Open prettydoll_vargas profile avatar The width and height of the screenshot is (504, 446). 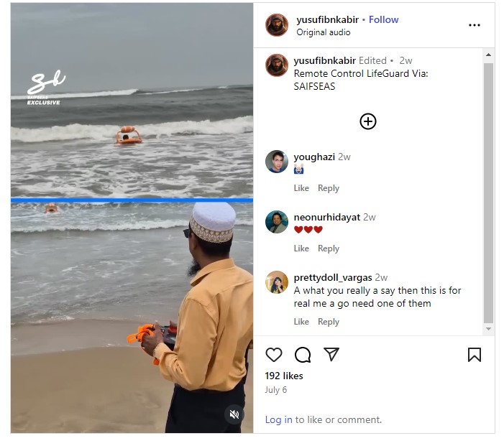coord(277,282)
